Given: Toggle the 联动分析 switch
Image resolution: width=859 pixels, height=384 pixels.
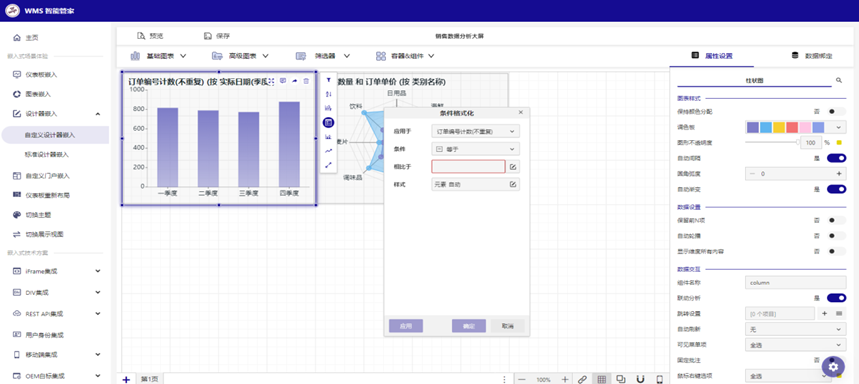Looking at the screenshot, I should (837, 298).
